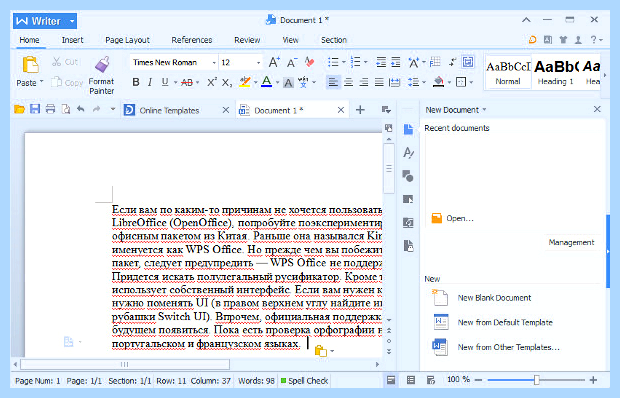
Task: Click the Cut scissors icon
Action: click(x=56, y=62)
